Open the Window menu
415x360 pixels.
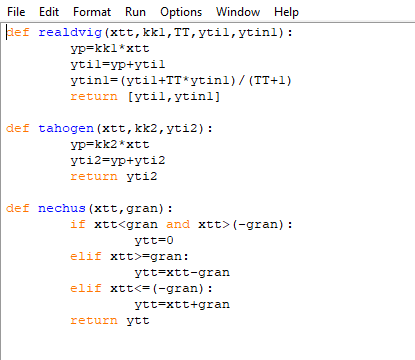tap(238, 12)
